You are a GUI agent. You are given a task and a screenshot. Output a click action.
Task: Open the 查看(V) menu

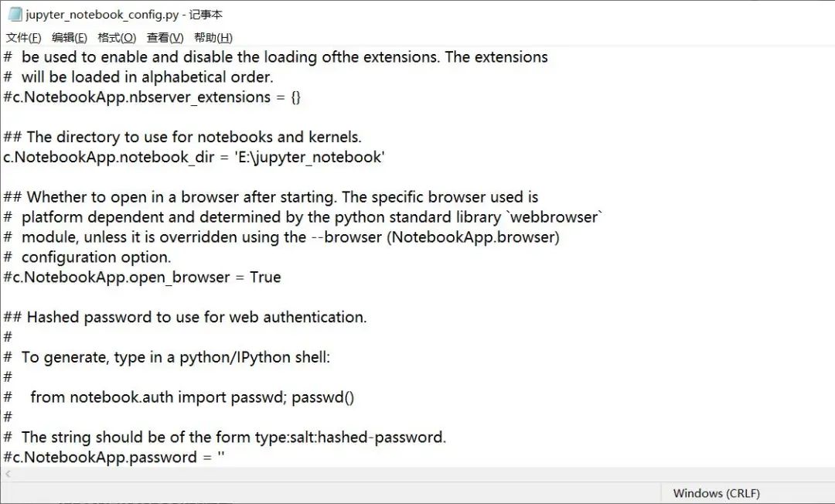(x=165, y=38)
